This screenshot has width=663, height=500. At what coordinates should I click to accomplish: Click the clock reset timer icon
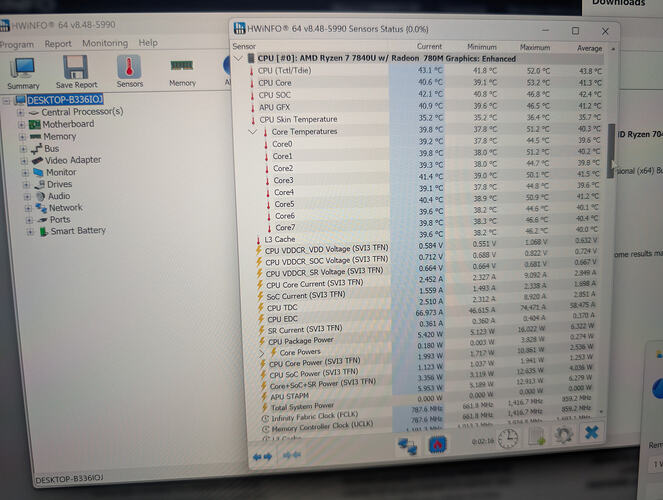point(508,439)
